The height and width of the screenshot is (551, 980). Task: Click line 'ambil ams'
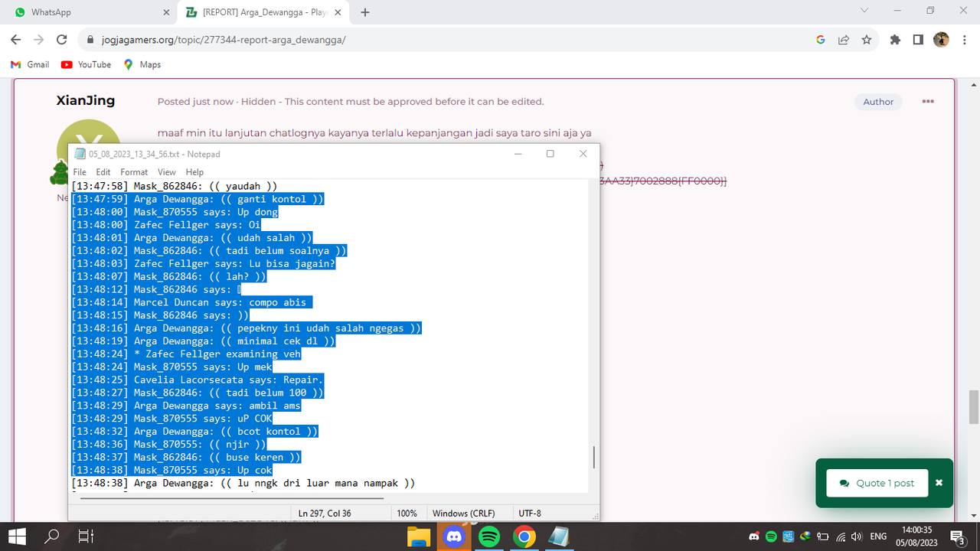[186, 406]
